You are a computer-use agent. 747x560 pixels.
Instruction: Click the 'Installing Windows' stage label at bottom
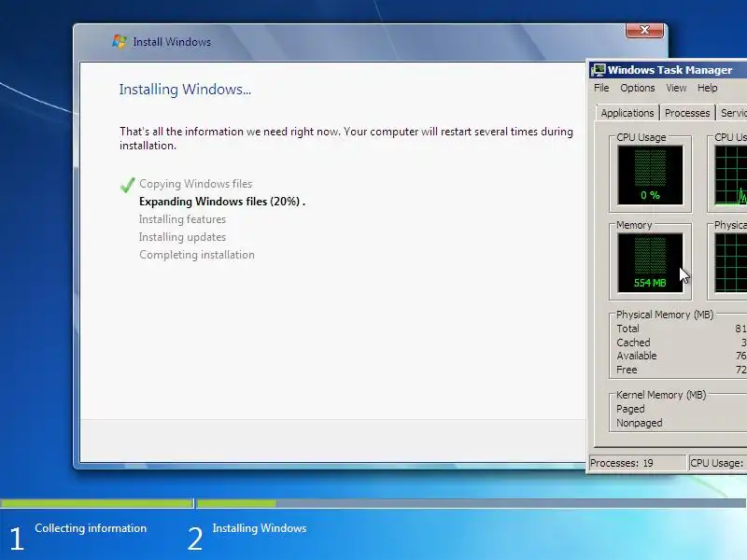(x=260, y=528)
